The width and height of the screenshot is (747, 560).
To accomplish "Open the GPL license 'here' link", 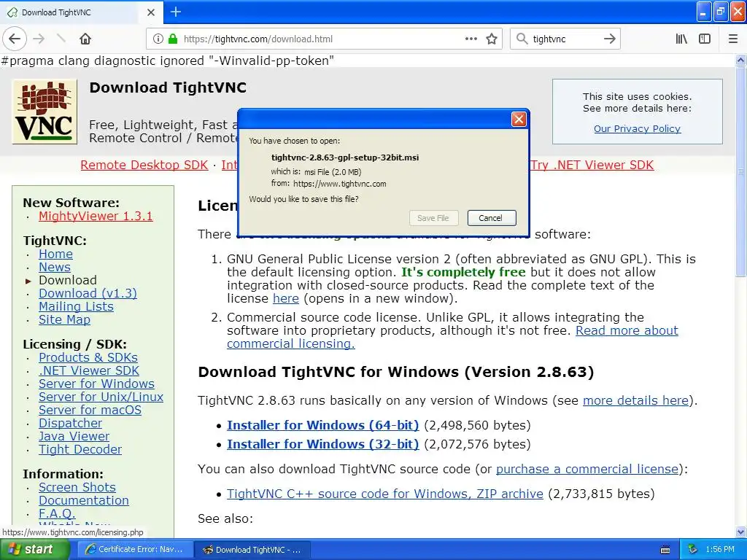I will point(286,298).
